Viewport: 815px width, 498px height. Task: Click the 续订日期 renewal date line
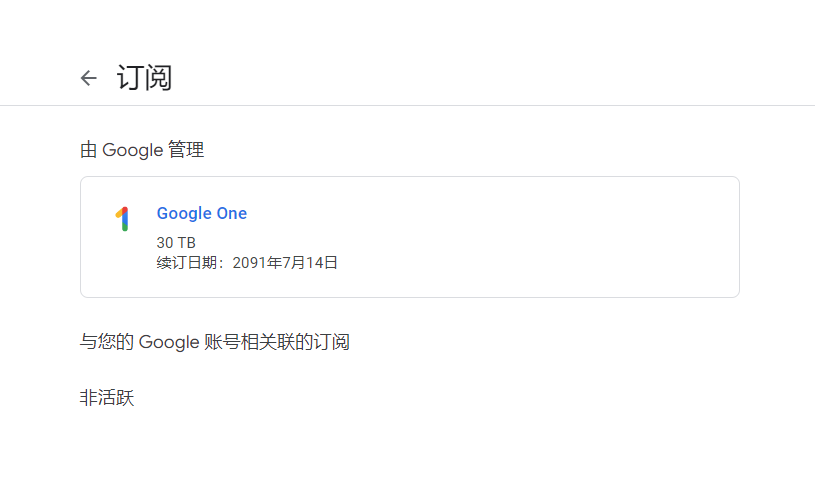(247, 263)
